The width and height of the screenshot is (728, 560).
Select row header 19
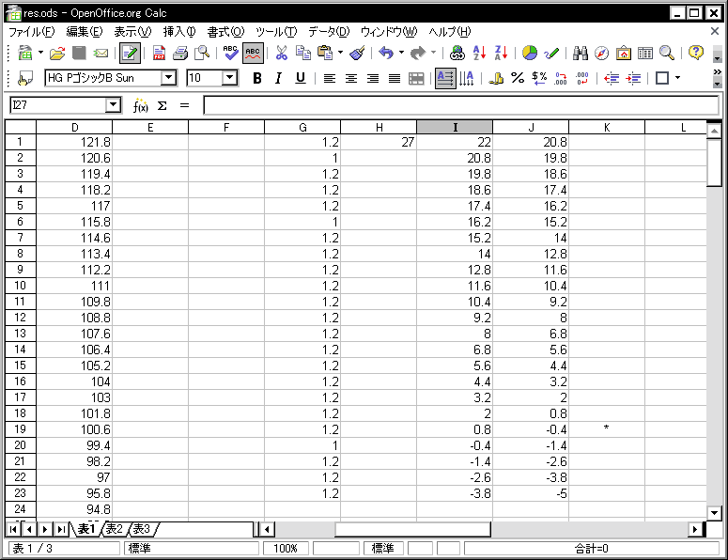click(x=20, y=429)
